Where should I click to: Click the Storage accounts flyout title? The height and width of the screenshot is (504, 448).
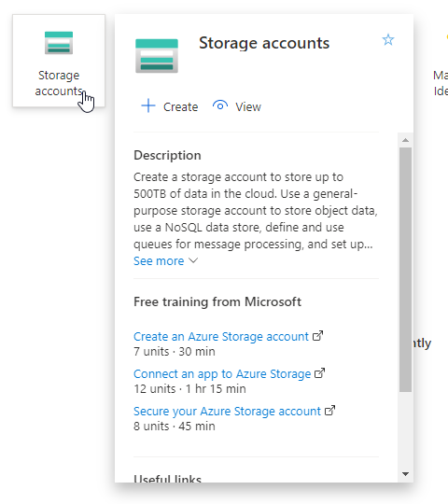264,43
